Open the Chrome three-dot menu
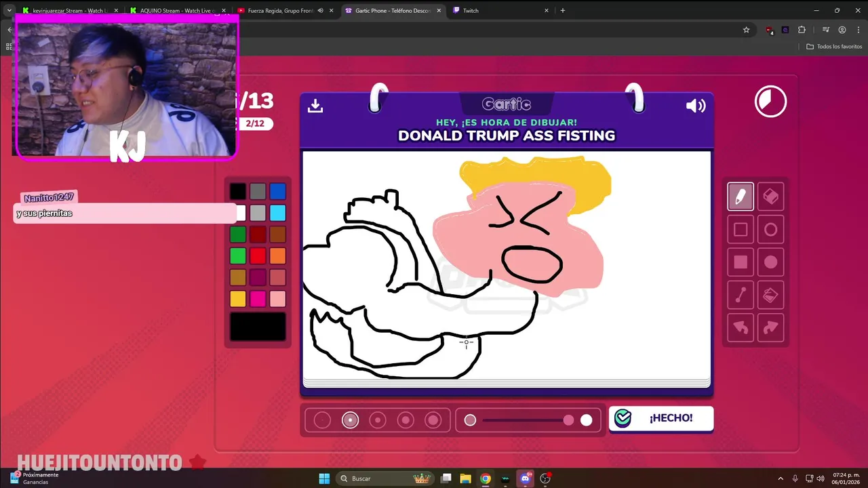This screenshot has height=488, width=868. (859, 30)
